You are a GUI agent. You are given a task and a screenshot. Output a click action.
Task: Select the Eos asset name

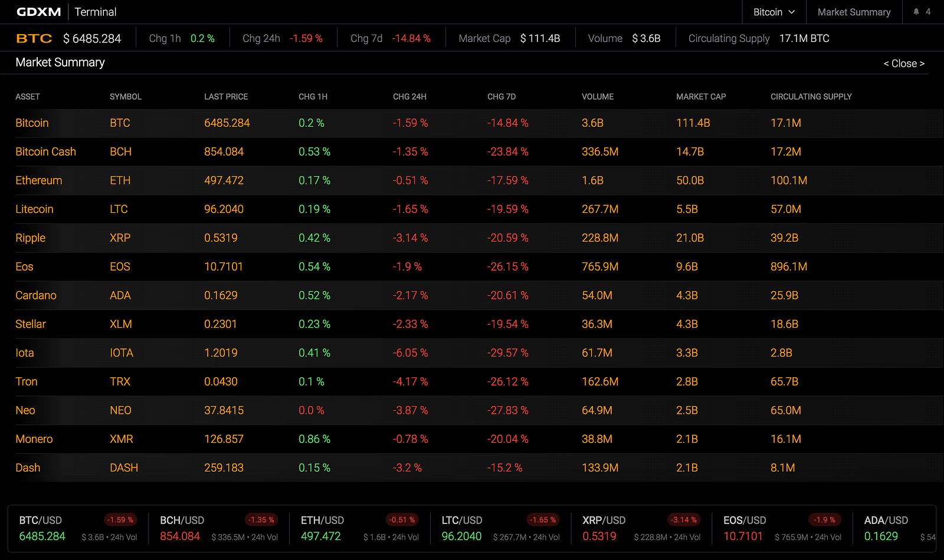pos(24,267)
